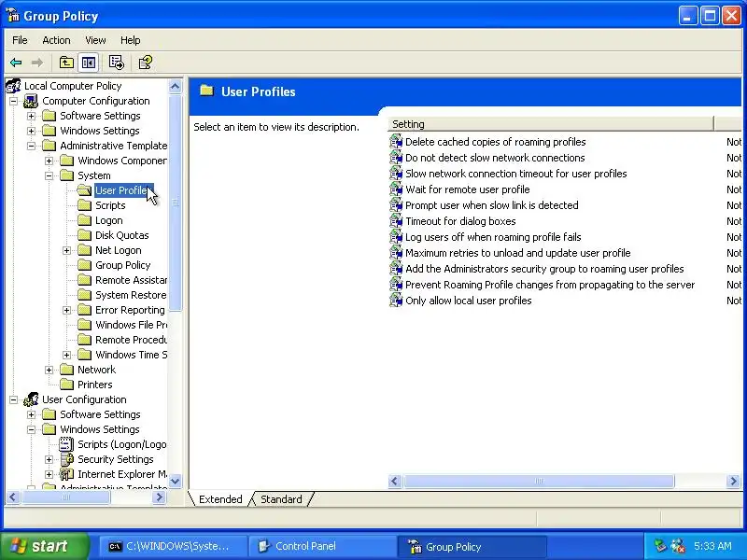Click icon of Delete cached copies setting
Viewport: 747px width, 560px height.
coord(396,142)
